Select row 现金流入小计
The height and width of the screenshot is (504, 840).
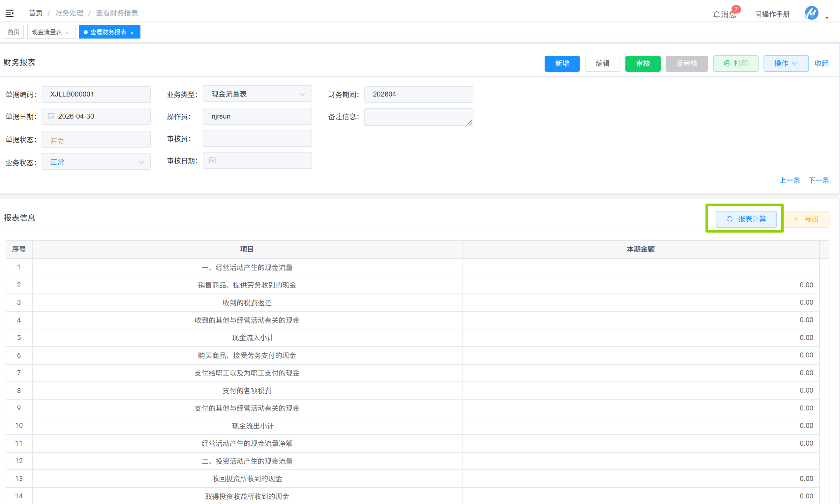[x=412, y=338]
